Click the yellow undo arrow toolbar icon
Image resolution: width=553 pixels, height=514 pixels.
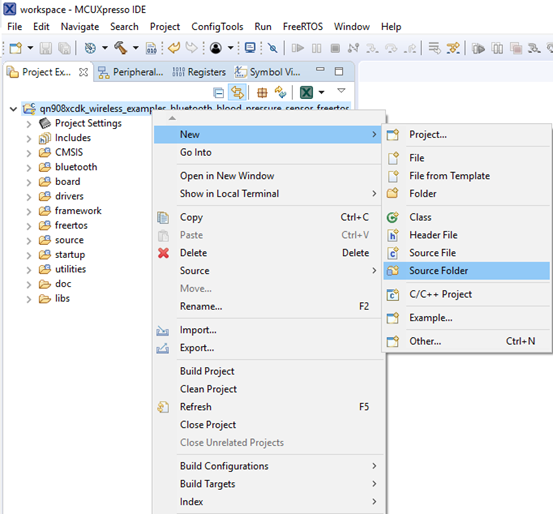(174, 48)
